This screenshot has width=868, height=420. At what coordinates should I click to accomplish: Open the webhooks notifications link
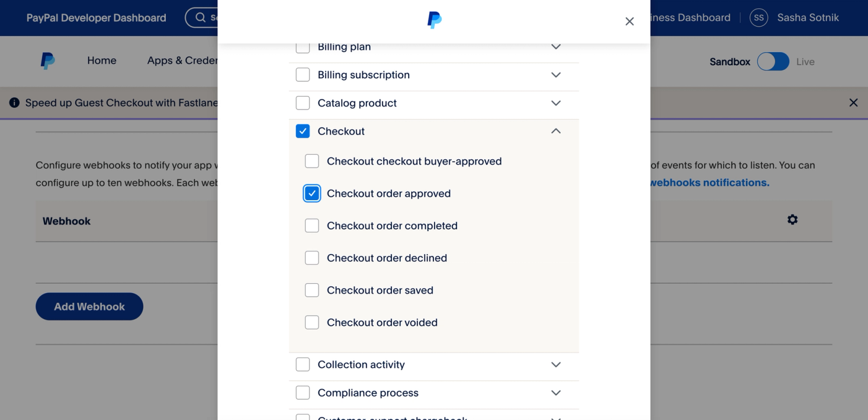(709, 182)
